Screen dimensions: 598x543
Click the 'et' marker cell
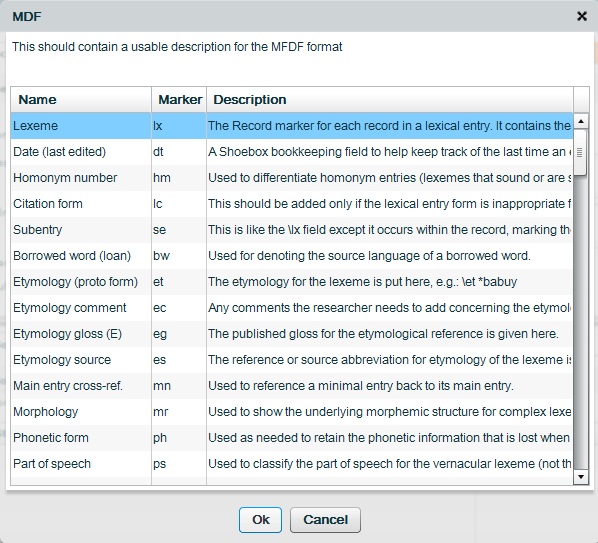[x=179, y=282]
